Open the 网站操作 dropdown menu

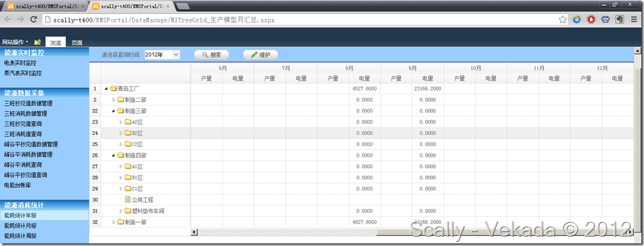click(15, 42)
